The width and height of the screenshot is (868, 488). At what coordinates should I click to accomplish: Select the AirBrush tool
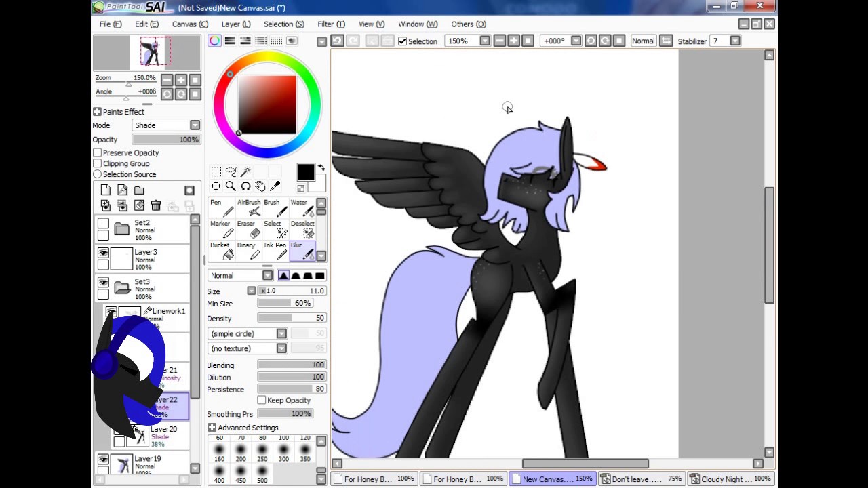point(248,208)
